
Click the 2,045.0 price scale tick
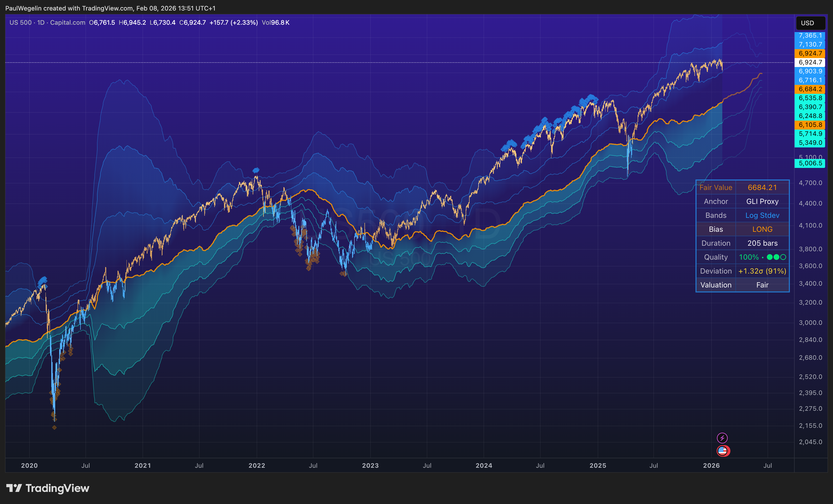click(810, 442)
